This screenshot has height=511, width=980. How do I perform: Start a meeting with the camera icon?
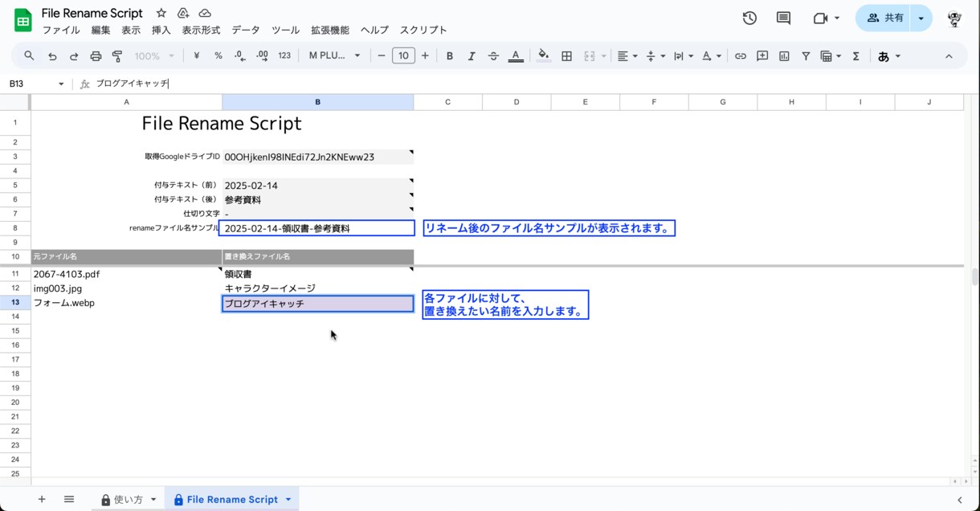tap(820, 18)
